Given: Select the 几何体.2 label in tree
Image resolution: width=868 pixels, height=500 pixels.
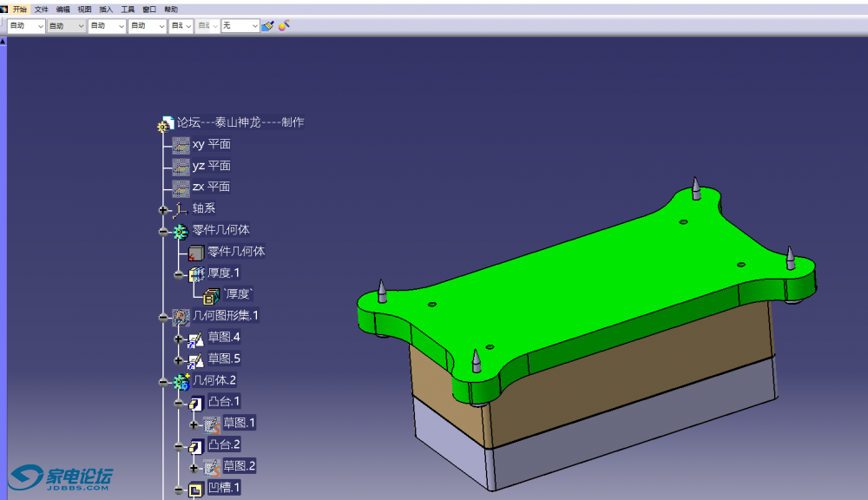Looking at the screenshot, I should tap(214, 380).
